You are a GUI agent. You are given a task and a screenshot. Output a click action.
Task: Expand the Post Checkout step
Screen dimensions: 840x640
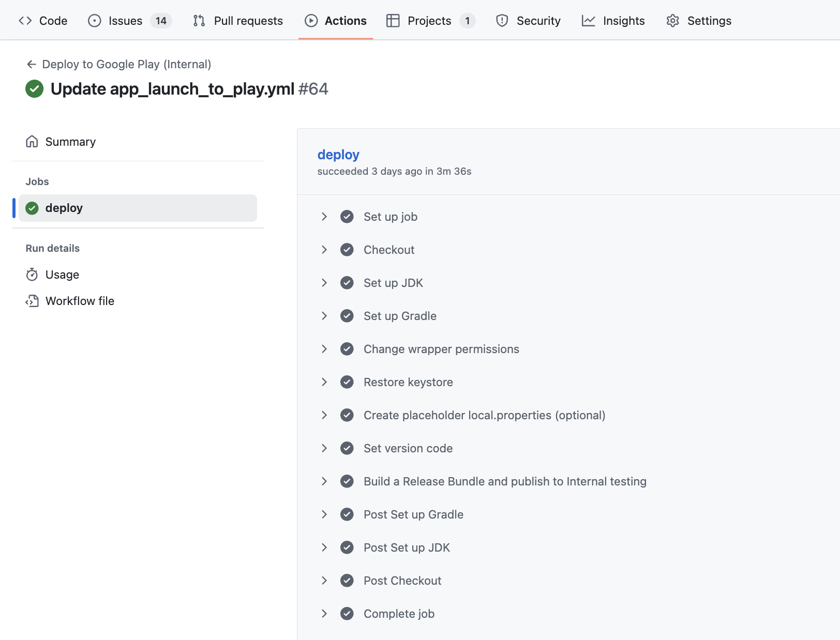click(x=324, y=581)
